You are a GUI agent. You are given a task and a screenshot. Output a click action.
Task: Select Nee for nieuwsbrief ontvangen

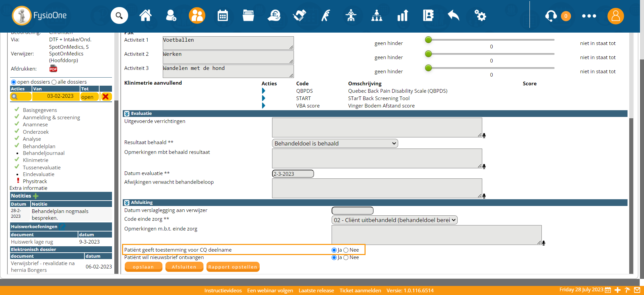pos(346,257)
